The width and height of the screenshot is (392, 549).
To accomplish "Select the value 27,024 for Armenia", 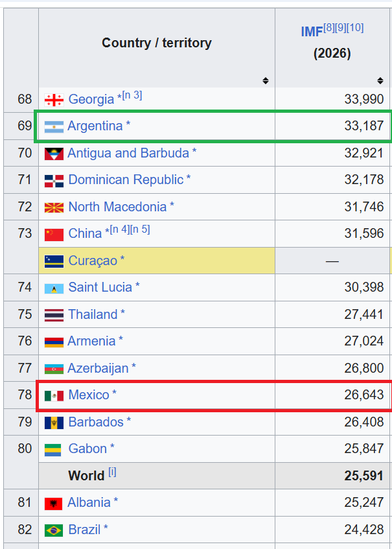I will pyautogui.click(x=364, y=341).
